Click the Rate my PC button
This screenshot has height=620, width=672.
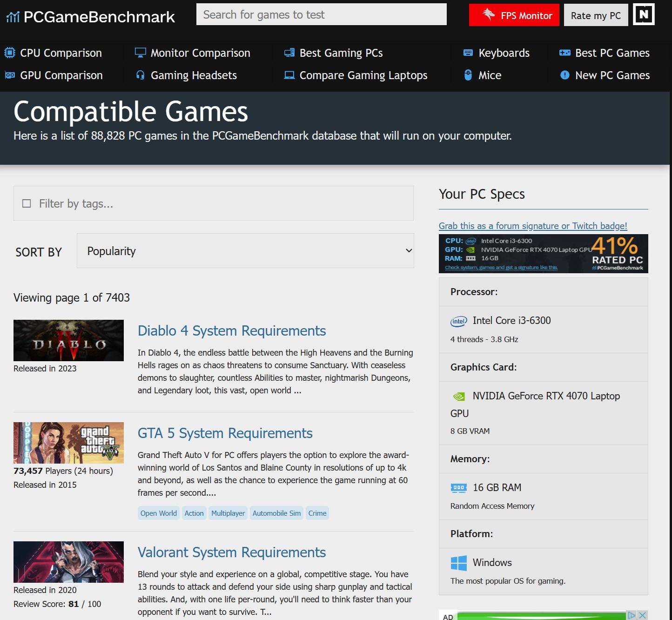tap(596, 15)
